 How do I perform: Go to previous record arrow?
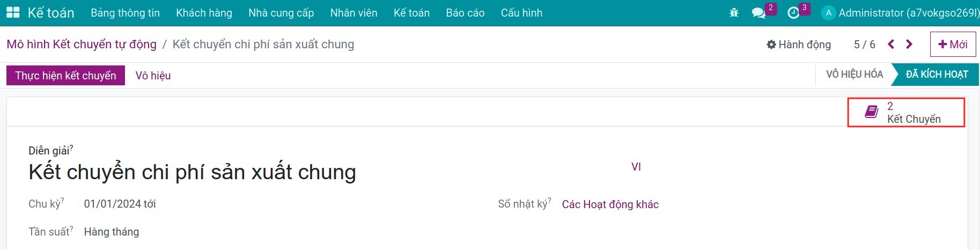point(891,44)
